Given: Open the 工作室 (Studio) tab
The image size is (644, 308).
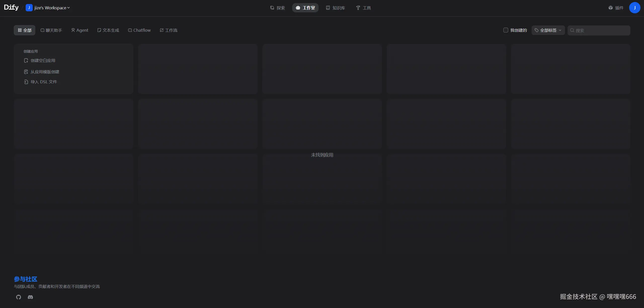Looking at the screenshot, I should [x=305, y=8].
